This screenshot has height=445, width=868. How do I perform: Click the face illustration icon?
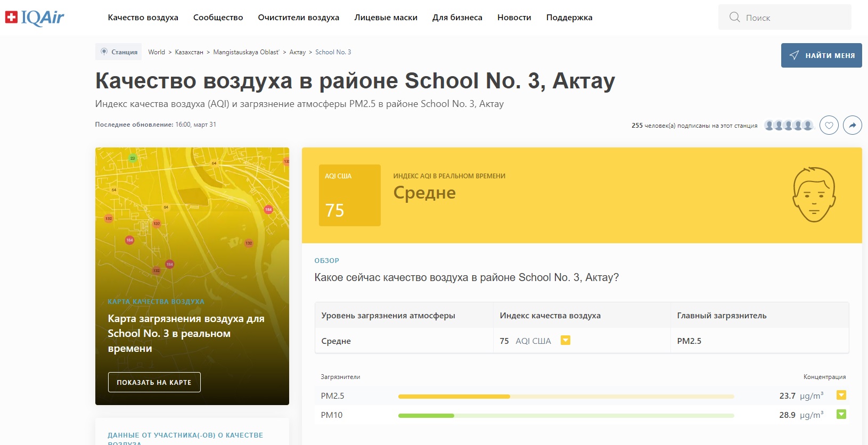pyautogui.click(x=814, y=195)
